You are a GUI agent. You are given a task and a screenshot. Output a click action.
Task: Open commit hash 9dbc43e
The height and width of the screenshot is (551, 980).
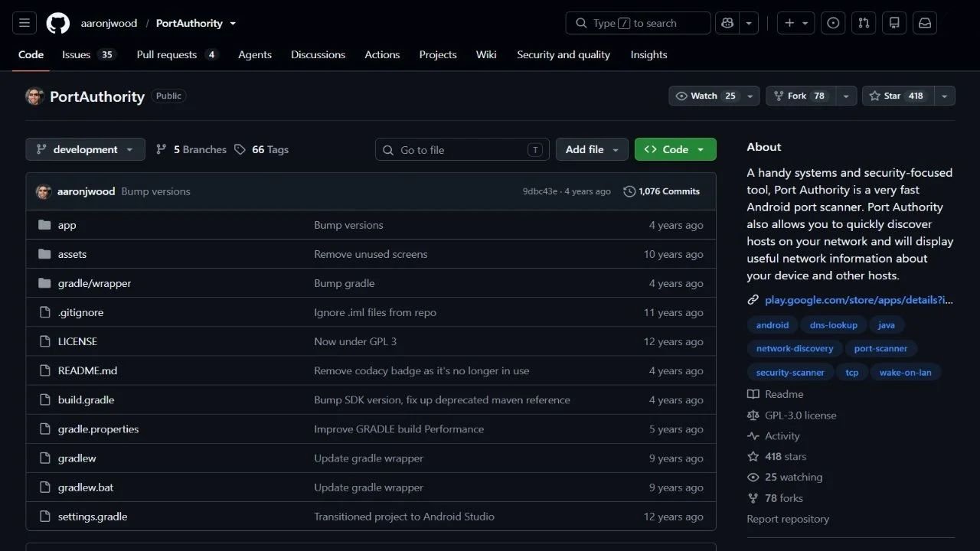click(x=540, y=191)
